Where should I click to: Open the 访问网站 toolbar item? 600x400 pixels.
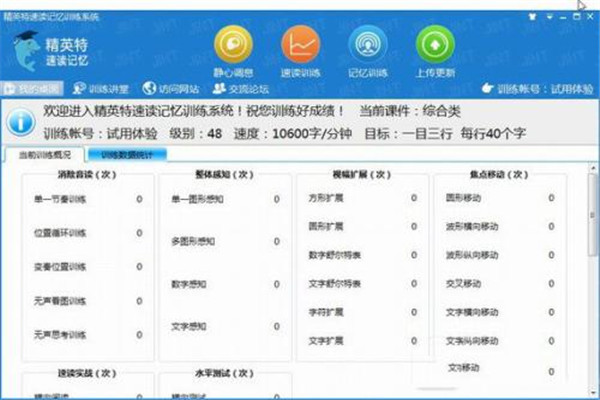171,89
